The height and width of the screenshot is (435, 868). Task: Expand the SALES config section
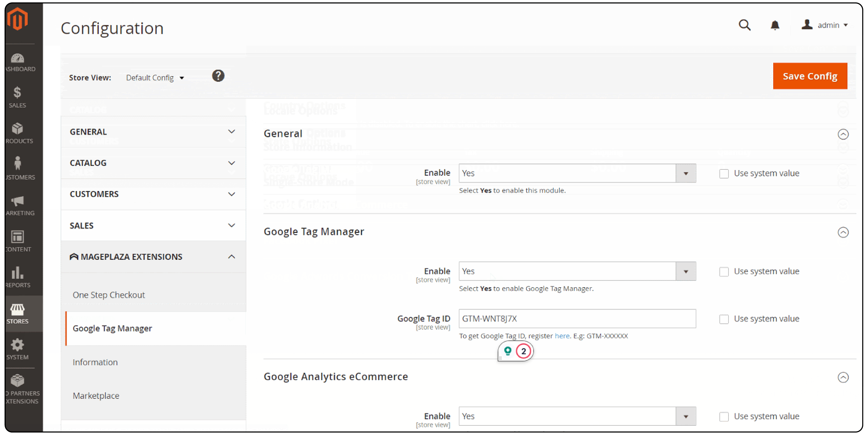tap(153, 226)
